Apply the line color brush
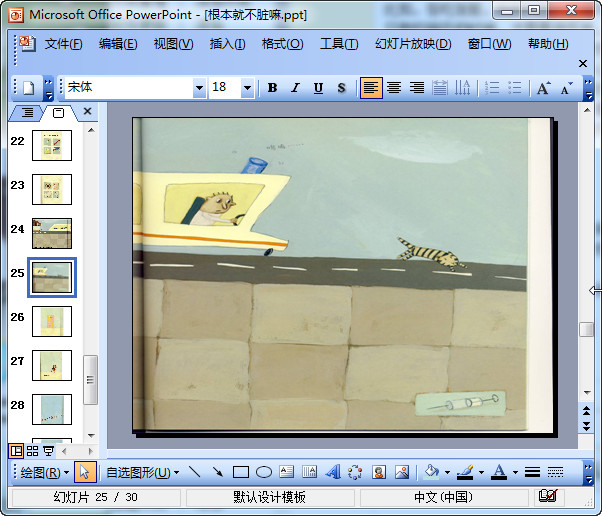602x516 pixels. click(x=465, y=472)
